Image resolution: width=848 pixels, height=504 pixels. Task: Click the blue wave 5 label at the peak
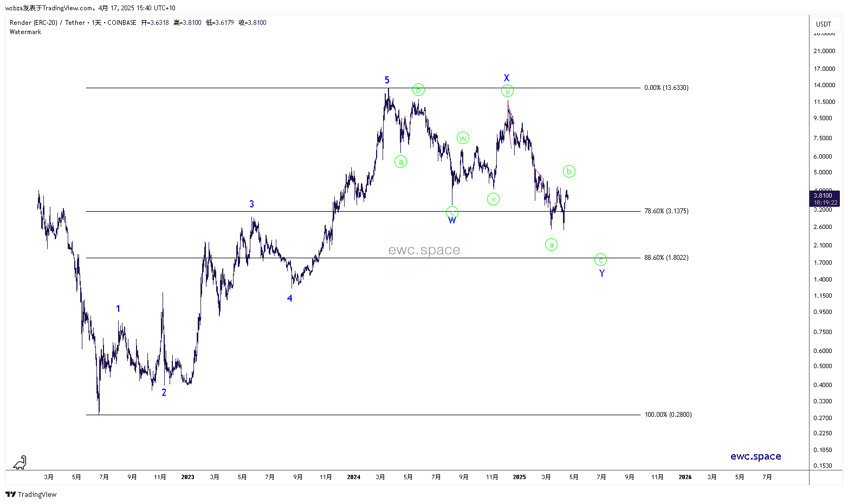[x=387, y=80]
